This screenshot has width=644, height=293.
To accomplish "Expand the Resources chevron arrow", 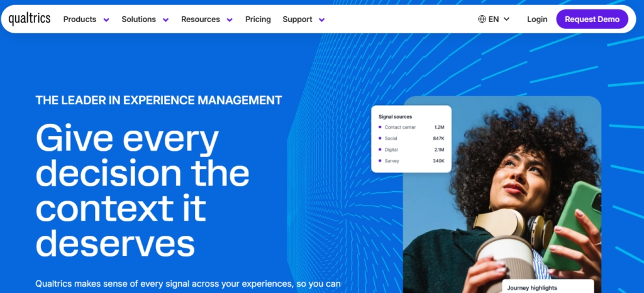I will [230, 19].
